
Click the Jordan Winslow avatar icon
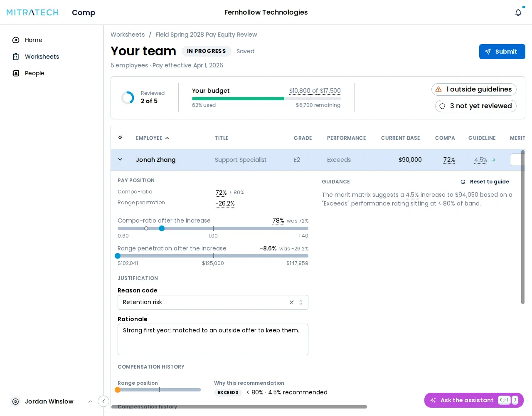pyautogui.click(x=16, y=401)
